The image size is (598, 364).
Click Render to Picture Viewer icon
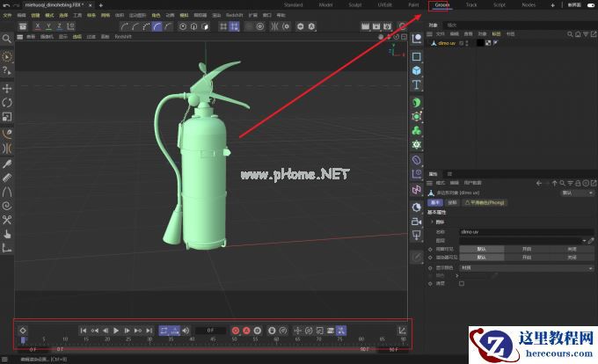click(x=376, y=26)
